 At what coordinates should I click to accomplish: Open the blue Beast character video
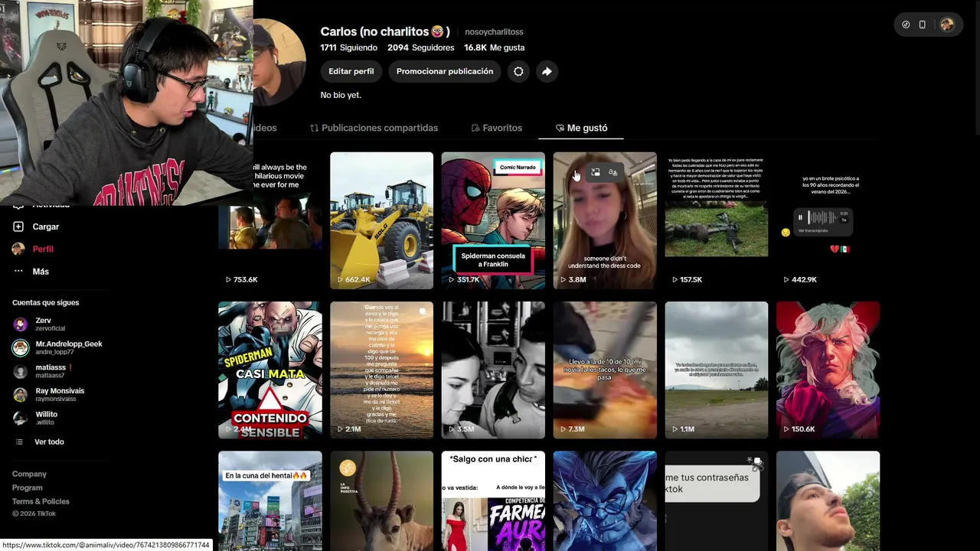click(x=605, y=500)
